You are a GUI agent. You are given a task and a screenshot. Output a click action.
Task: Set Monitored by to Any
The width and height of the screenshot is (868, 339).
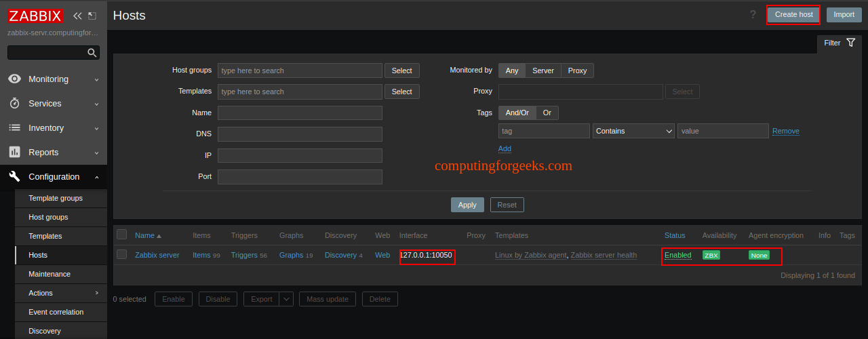click(x=512, y=71)
